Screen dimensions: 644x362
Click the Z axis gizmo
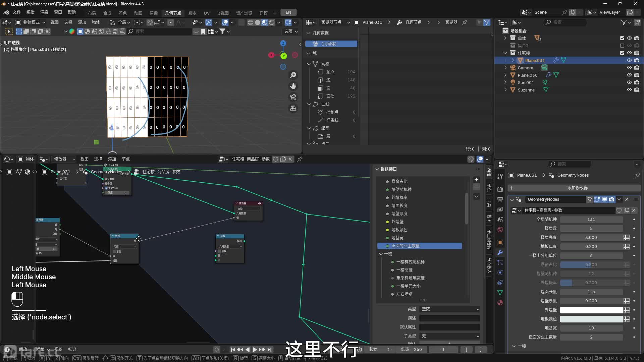pyautogui.click(x=283, y=43)
